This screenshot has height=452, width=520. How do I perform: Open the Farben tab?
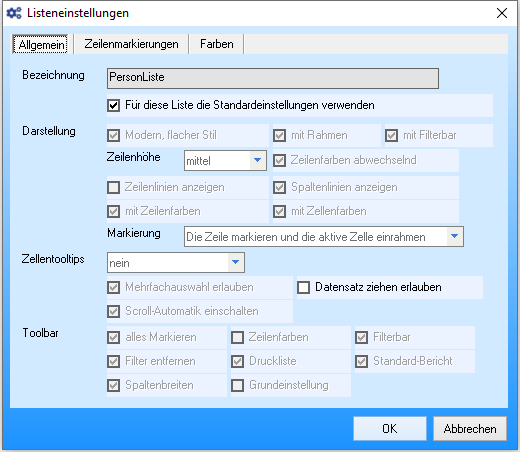click(x=216, y=44)
